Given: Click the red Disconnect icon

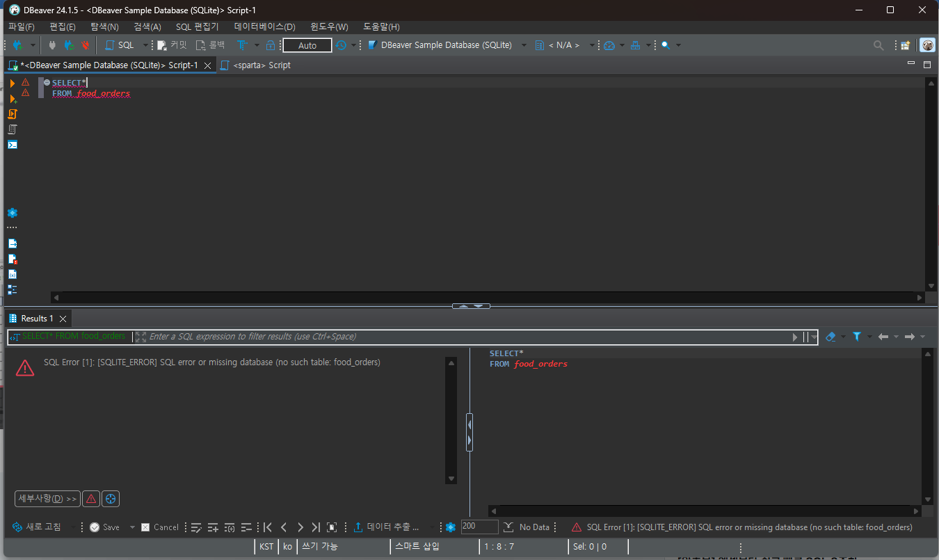Looking at the screenshot, I should [85, 45].
